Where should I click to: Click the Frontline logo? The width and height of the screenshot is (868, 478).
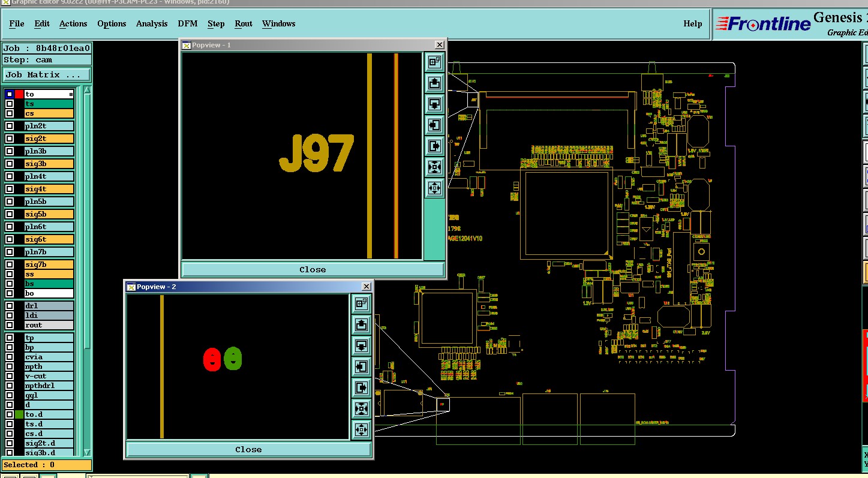[x=763, y=24]
